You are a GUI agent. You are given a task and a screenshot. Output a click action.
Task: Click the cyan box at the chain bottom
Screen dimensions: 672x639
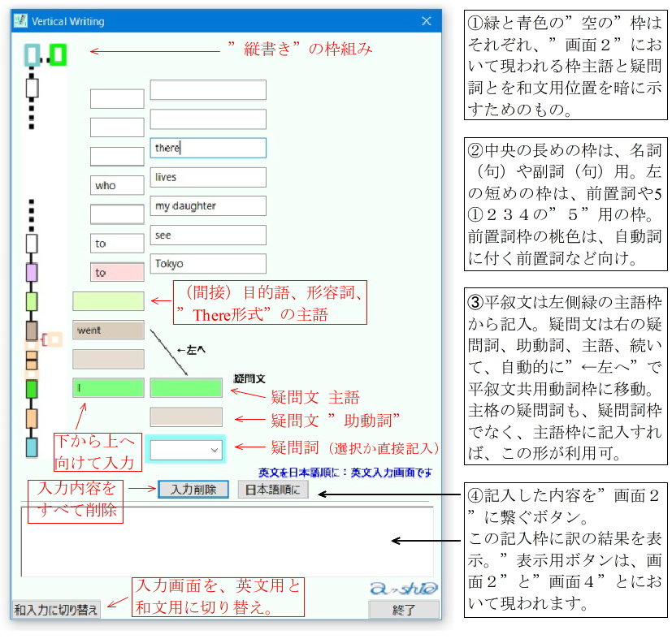32,447
